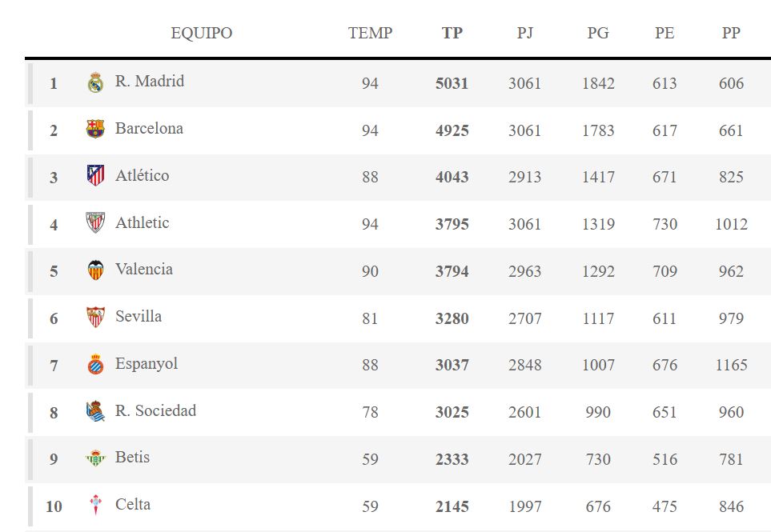Sort table by TP column header

(452, 33)
